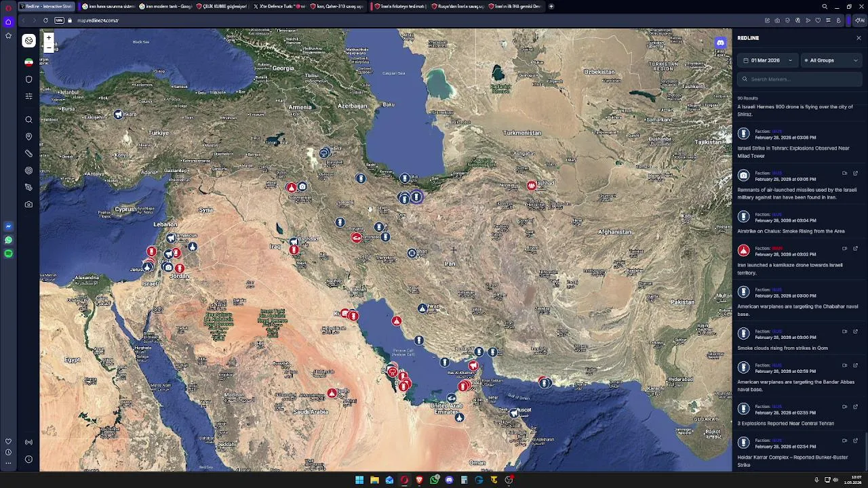This screenshot has width=868, height=488.
Task: Open File Explorer from taskbar
Action: coord(374,480)
